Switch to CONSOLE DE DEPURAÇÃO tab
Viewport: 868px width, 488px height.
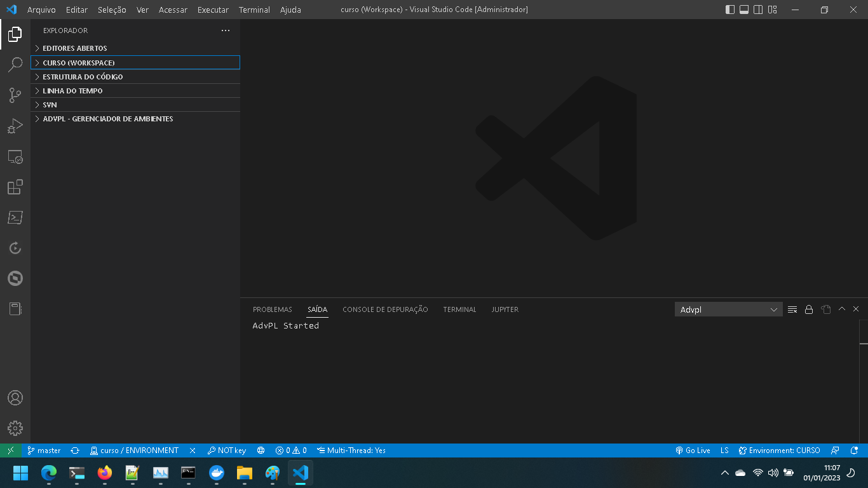(x=385, y=309)
